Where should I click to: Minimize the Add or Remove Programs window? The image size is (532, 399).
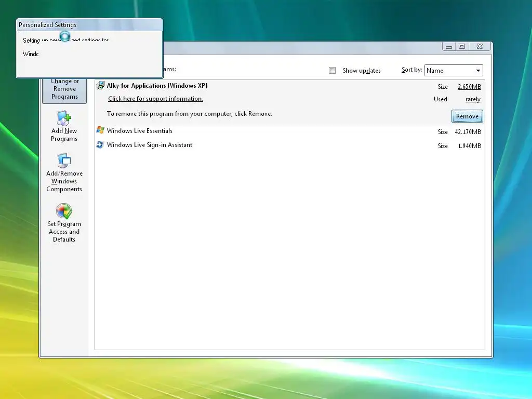(449, 46)
